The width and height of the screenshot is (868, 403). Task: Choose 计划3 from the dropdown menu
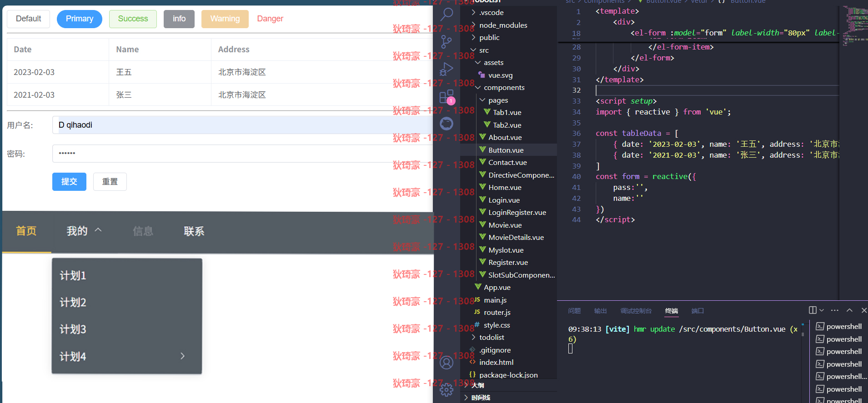(x=127, y=329)
